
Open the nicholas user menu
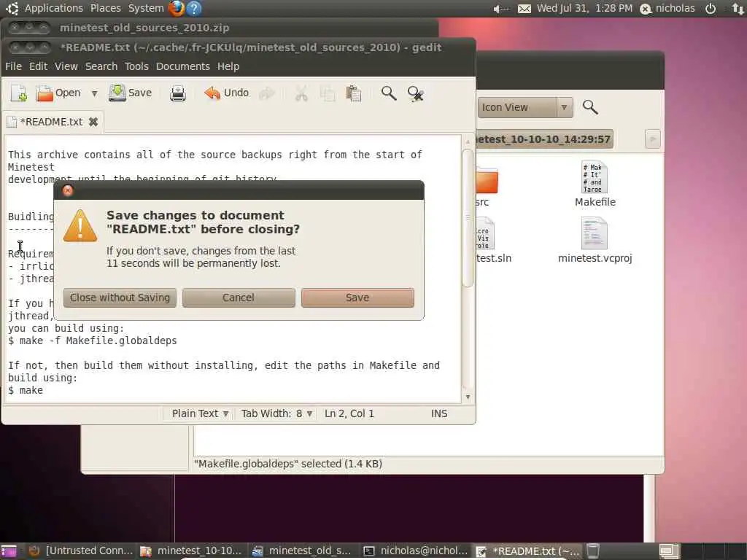(x=667, y=8)
